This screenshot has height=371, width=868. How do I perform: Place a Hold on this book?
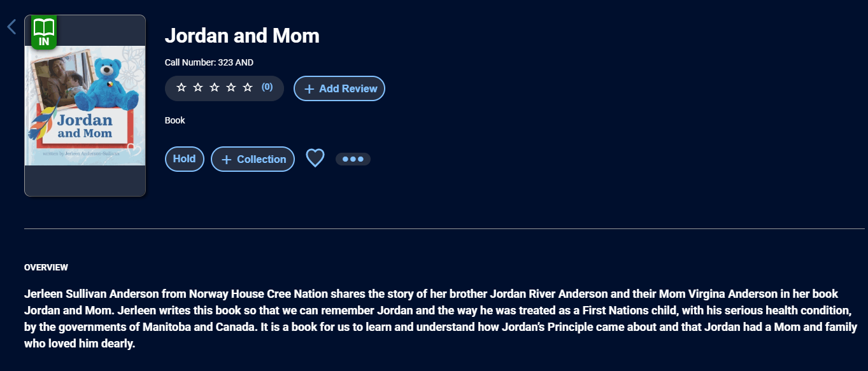click(x=184, y=159)
